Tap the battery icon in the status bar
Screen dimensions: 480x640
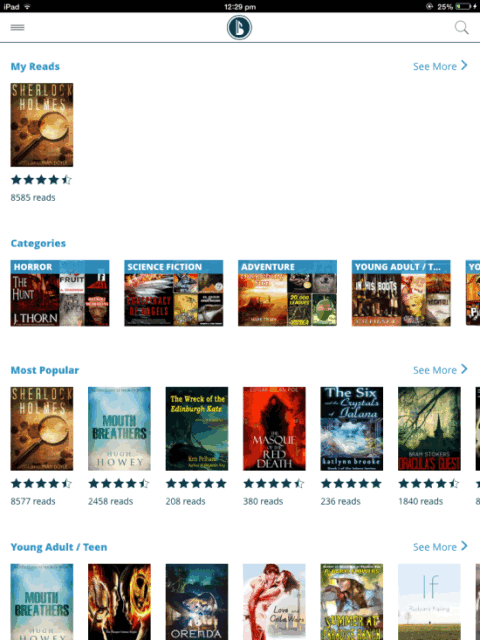coord(463,7)
